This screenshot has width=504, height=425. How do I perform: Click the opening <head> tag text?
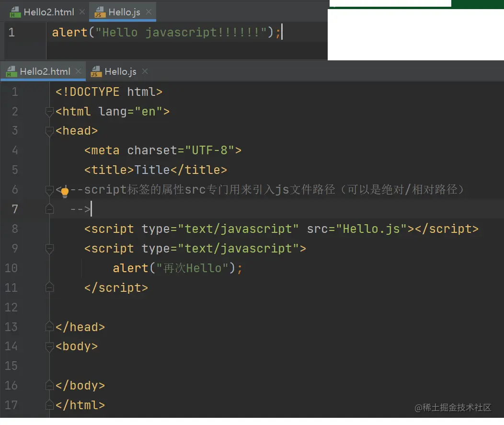tap(77, 131)
